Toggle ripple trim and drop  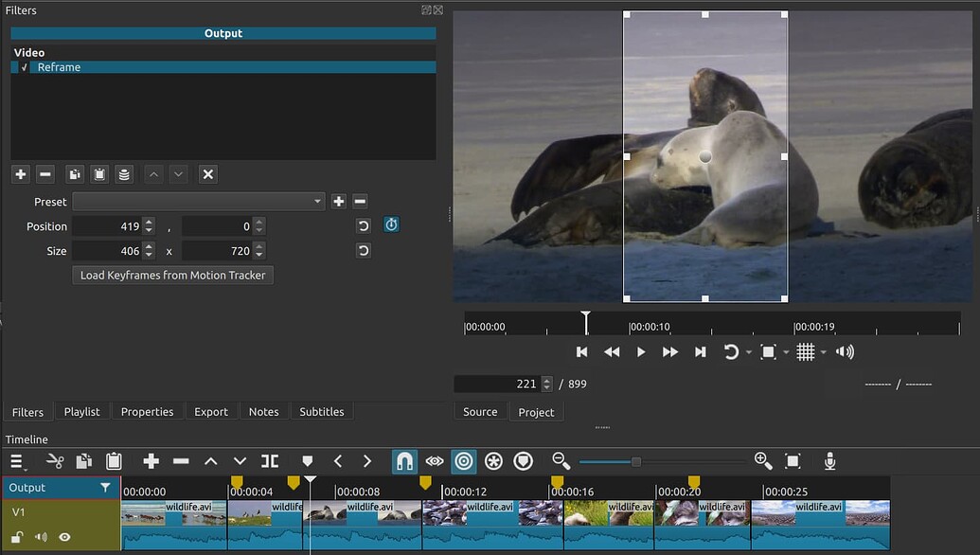point(464,461)
